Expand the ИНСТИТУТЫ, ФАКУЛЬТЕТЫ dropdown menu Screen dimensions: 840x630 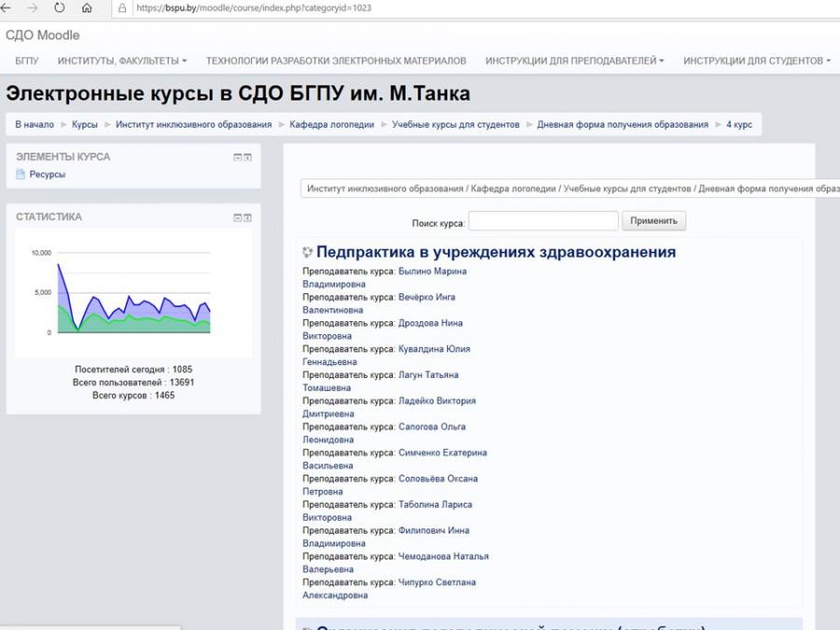click(x=122, y=61)
